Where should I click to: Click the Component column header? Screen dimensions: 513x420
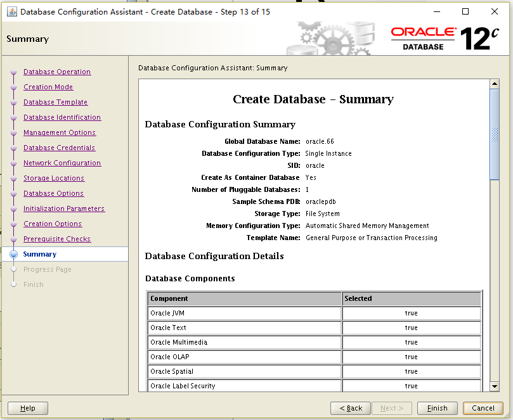click(x=244, y=298)
